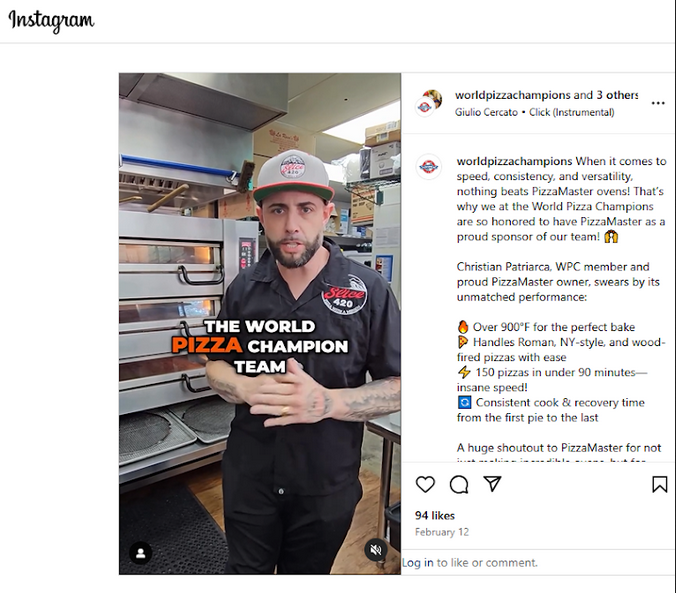
Task: Click worldpizzachampions username in the caption
Action: (514, 161)
